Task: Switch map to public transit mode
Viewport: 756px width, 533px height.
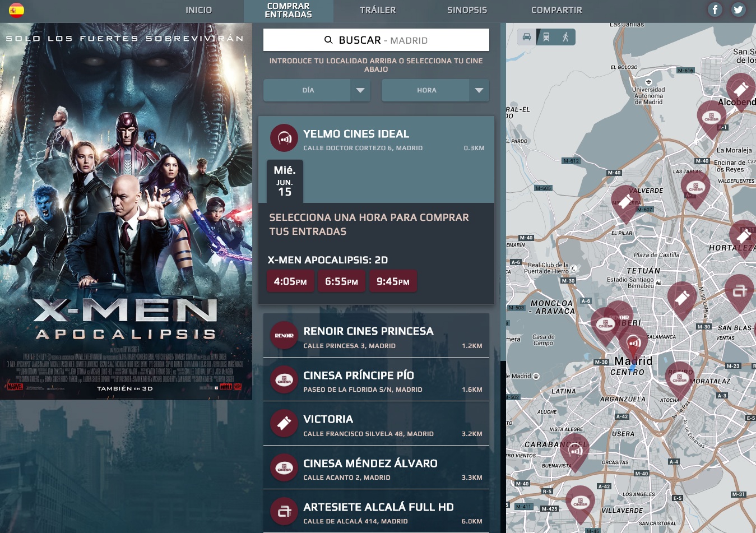Action: point(546,37)
